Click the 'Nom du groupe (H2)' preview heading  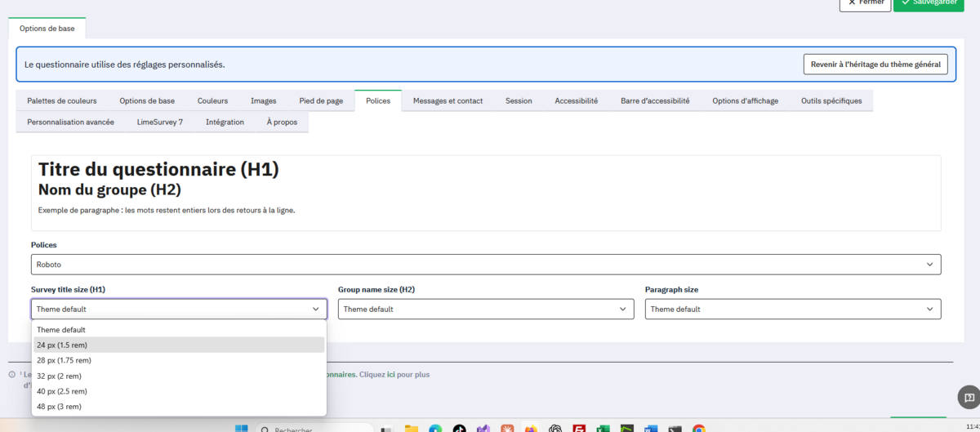pos(109,189)
